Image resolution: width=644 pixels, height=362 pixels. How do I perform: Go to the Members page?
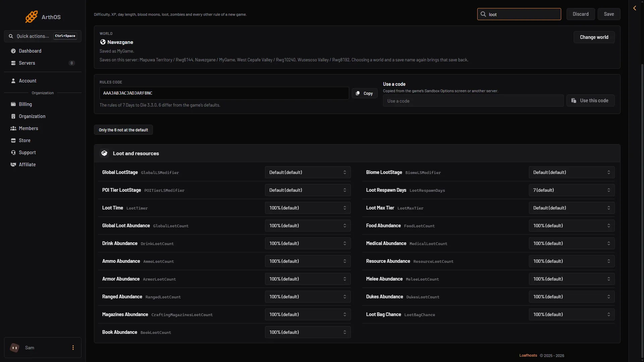(x=43, y=128)
